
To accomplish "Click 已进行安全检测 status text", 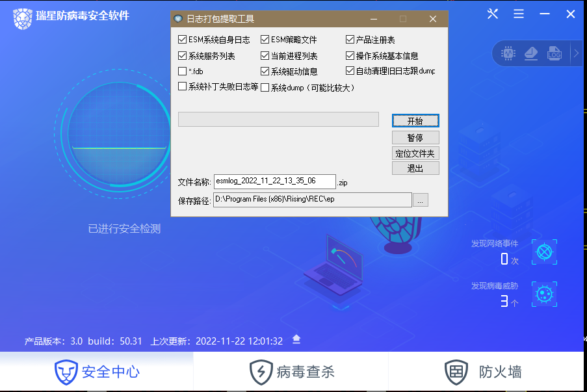I will pos(124,228).
